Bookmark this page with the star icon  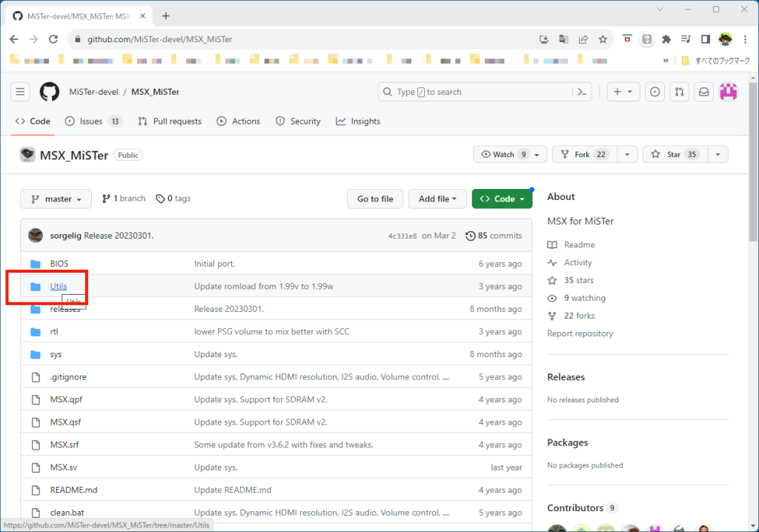(x=603, y=39)
